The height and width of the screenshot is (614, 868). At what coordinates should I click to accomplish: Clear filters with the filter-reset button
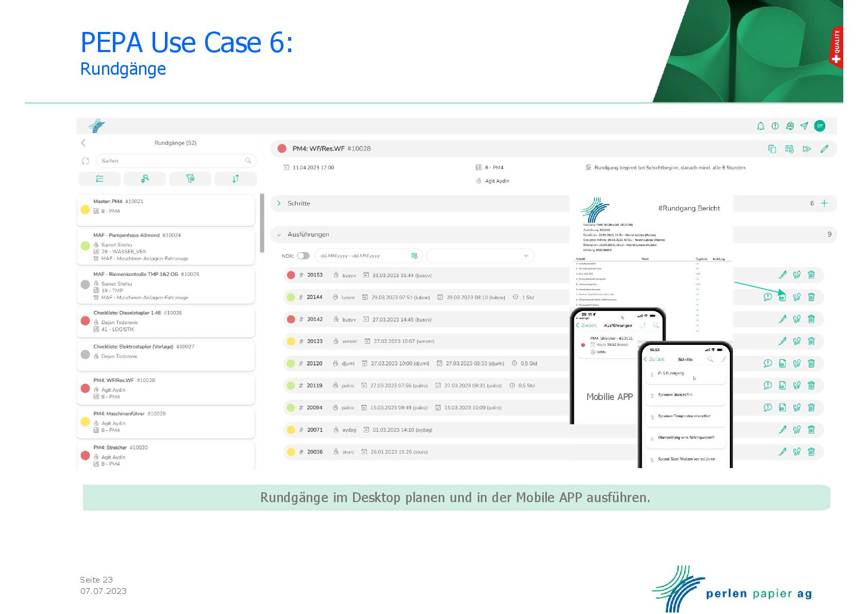coord(190,179)
